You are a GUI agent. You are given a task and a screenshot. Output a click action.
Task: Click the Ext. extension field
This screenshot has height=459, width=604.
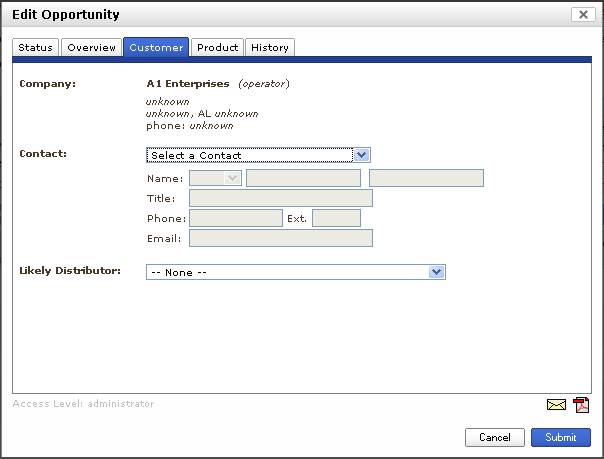tap(336, 218)
